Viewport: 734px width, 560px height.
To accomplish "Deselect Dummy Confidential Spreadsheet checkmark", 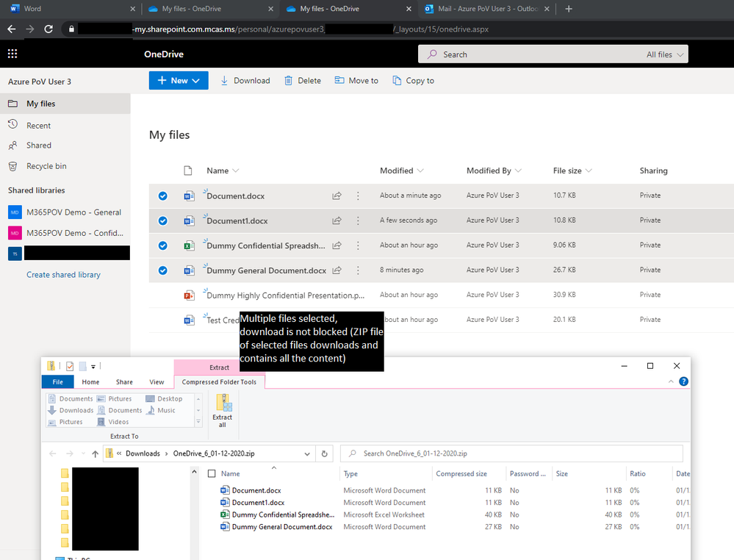I will pos(163,245).
